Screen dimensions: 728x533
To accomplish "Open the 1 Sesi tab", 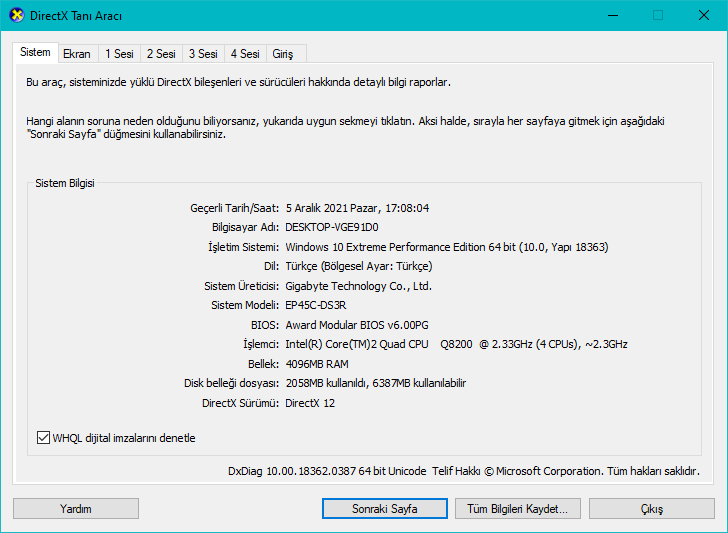I will click(119, 54).
